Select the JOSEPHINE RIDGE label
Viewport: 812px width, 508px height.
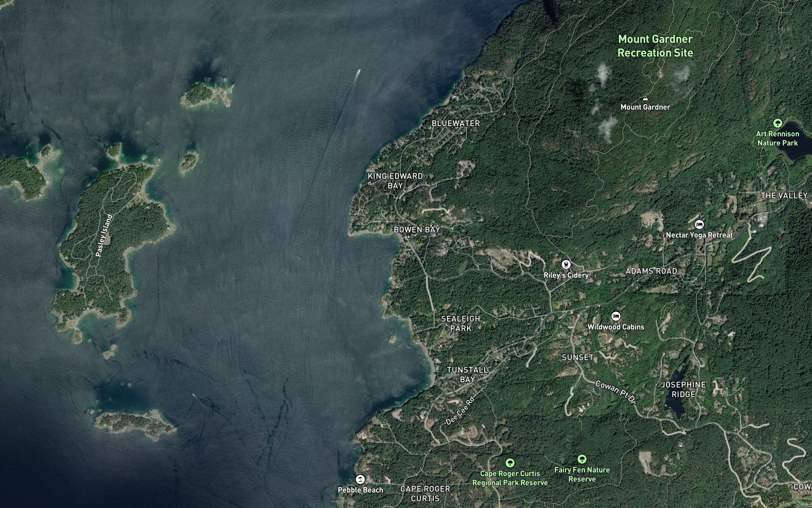tap(684, 389)
